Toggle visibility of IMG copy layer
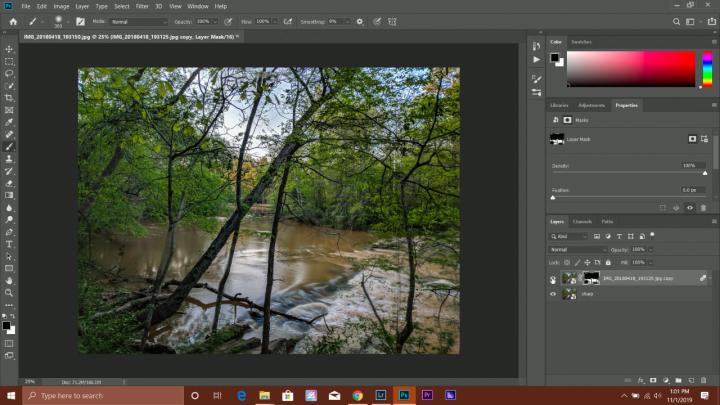This screenshot has height=405, width=720. click(553, 278)
